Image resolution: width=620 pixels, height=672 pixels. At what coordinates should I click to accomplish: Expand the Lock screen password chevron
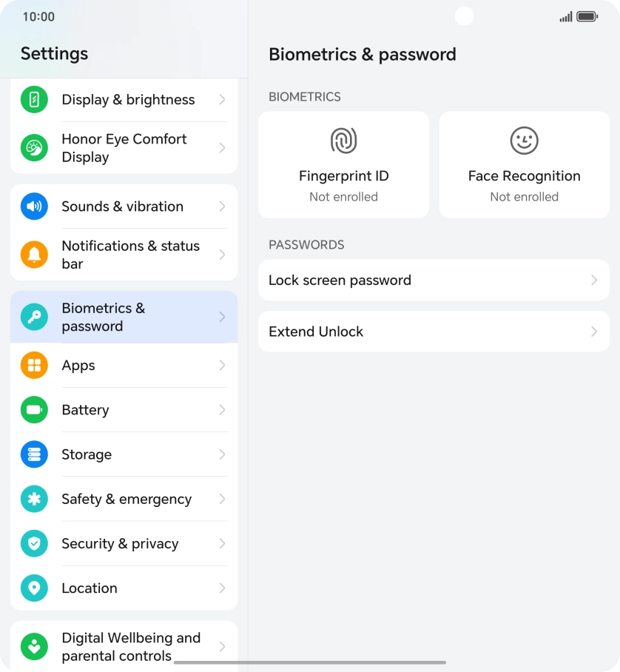pos(594,280)
